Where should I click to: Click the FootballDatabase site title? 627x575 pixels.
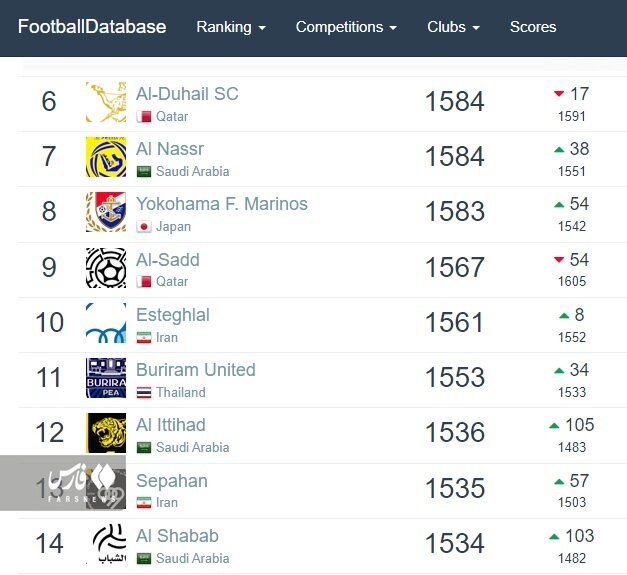point(92,27)
